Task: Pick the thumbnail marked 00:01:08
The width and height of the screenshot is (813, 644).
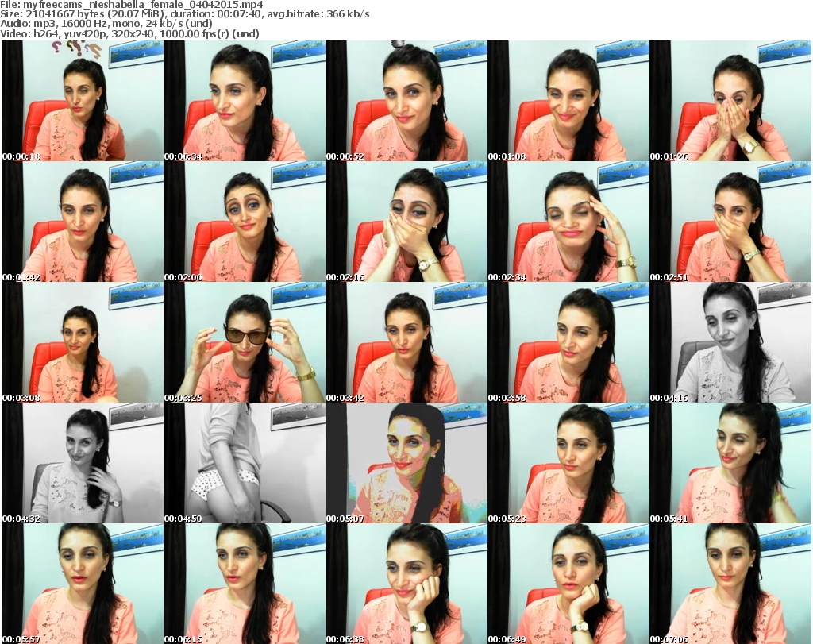Action: tap(568, 101)
